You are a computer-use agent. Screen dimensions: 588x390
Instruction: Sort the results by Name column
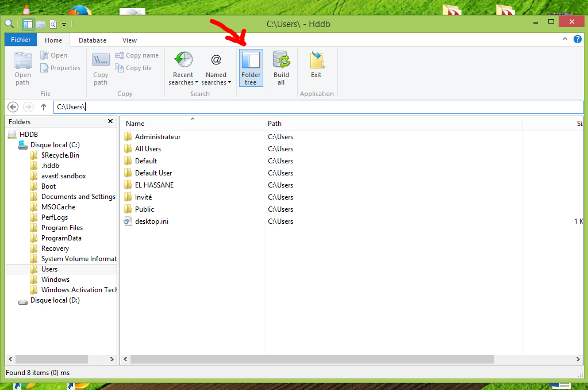(x=135, y=124)
